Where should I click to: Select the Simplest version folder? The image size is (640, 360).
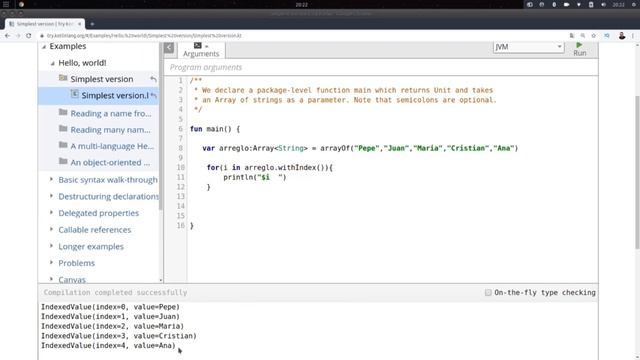[x=102, y=79]
